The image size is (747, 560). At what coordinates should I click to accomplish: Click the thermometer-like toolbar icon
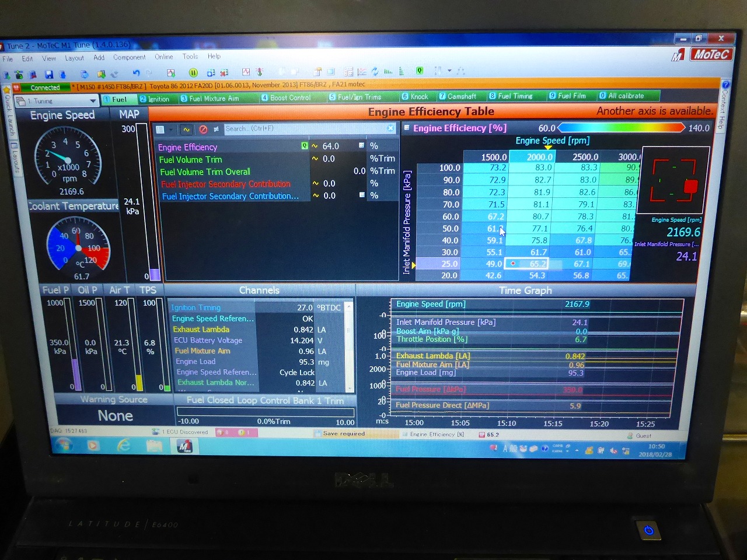[x=260, y=72]
